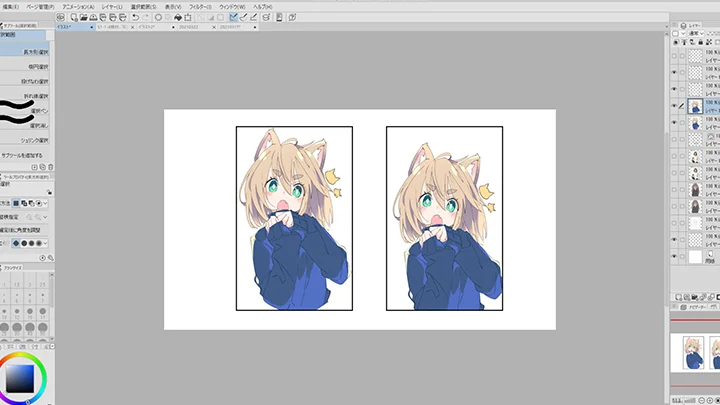Toggle Snap to Ruler in command bar
The width and height of the screenshot is (720, 405).
233,17
